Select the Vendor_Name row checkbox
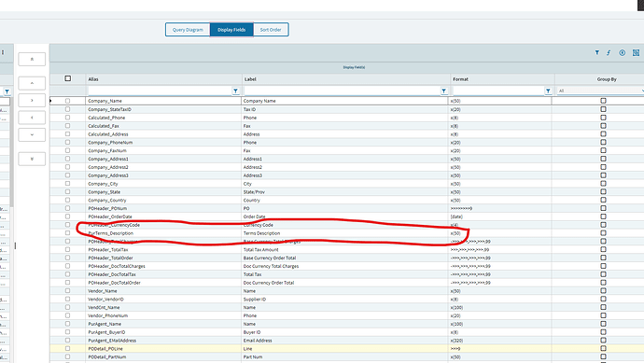Screen dimensions: 644x363 [x=67, y=291]
